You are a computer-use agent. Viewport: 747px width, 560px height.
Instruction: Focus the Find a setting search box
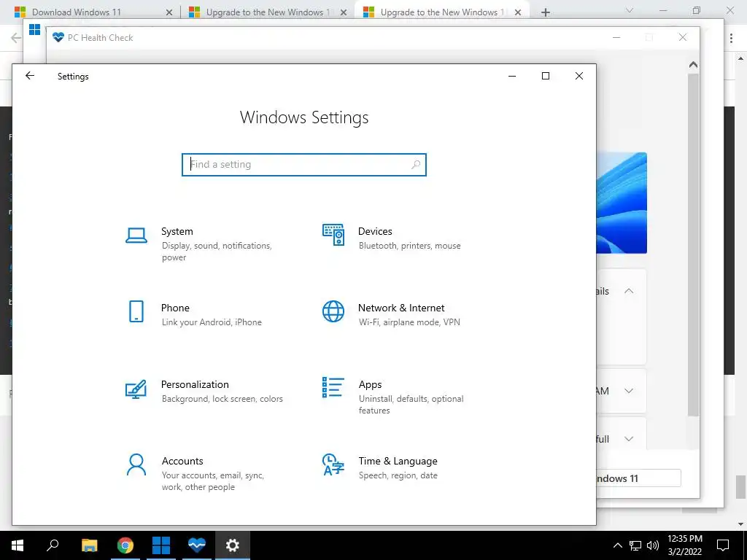tap(304, 165)
